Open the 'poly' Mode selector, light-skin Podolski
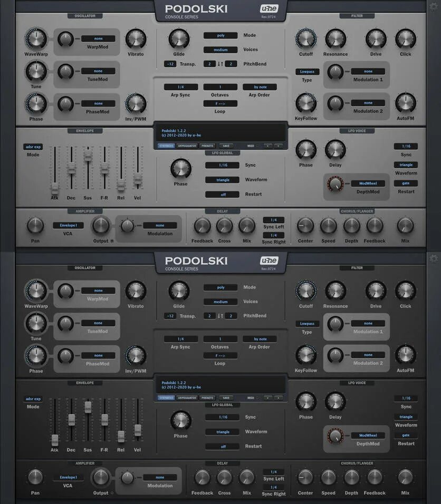 [220, 35]
